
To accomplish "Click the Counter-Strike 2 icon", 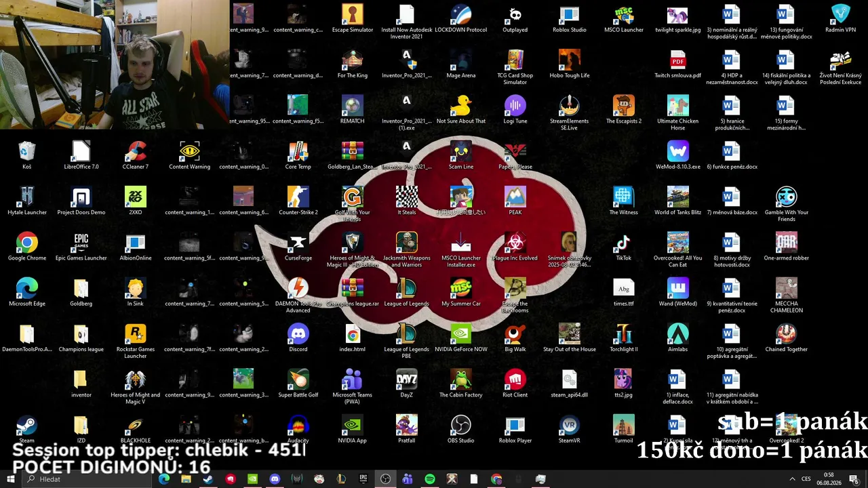I will 298,197.
